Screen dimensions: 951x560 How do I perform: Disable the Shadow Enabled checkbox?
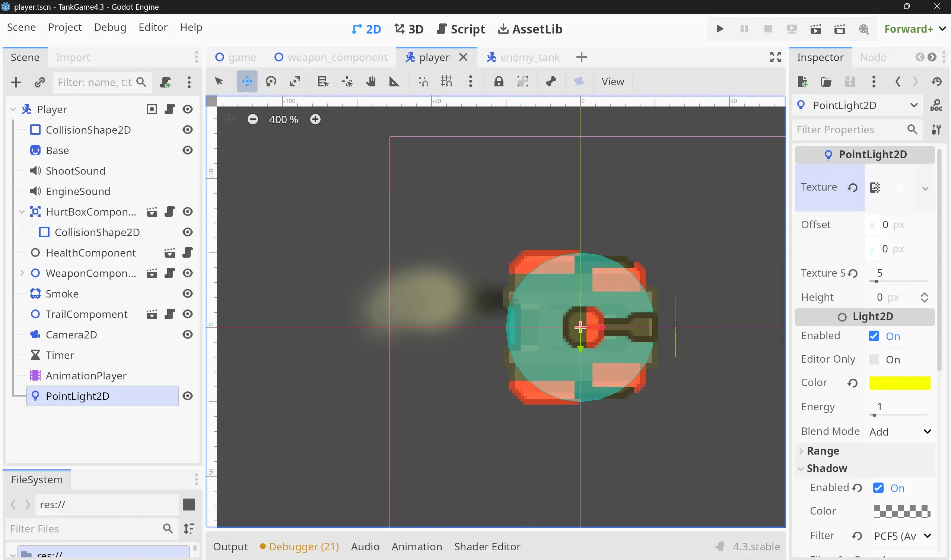(878, 488)
